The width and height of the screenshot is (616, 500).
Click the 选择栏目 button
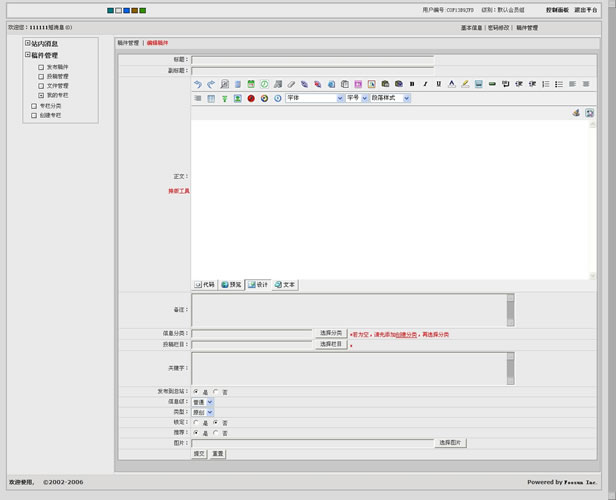[x=331, y=344]
